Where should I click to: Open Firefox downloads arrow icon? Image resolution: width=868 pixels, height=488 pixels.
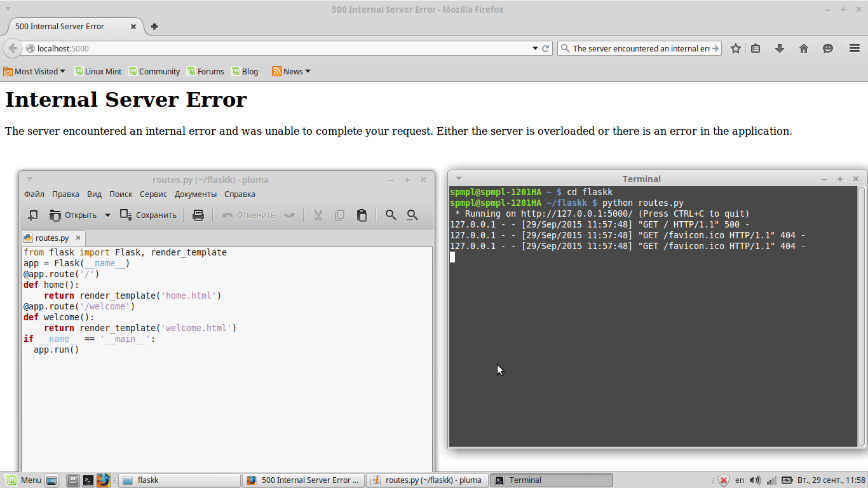tap(780, 48)
